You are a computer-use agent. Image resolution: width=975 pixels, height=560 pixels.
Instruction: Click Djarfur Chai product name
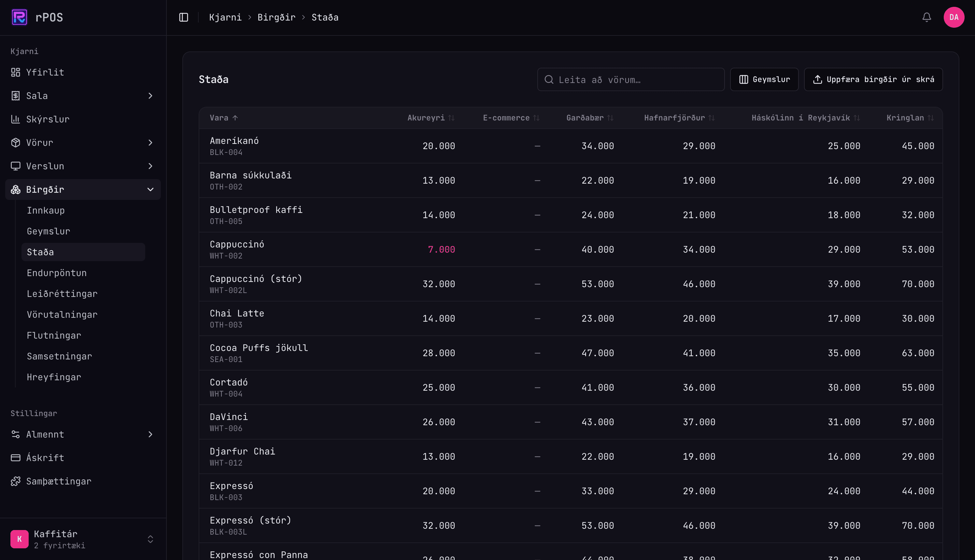[242, 452]
